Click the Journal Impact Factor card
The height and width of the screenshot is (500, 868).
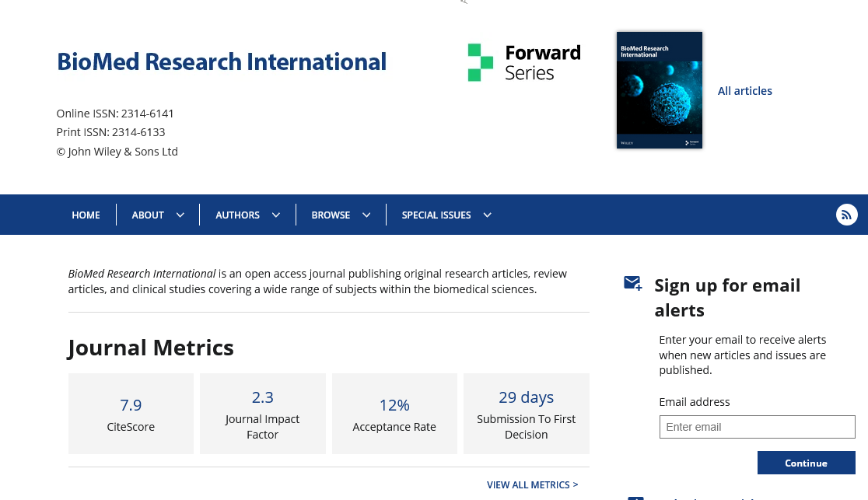click(262, 414)
